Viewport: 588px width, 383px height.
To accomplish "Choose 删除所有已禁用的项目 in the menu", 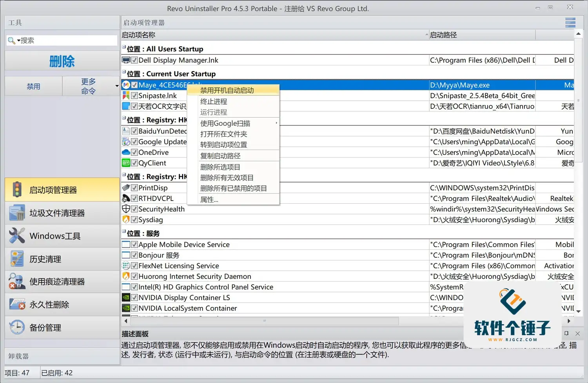I will 233,188.
